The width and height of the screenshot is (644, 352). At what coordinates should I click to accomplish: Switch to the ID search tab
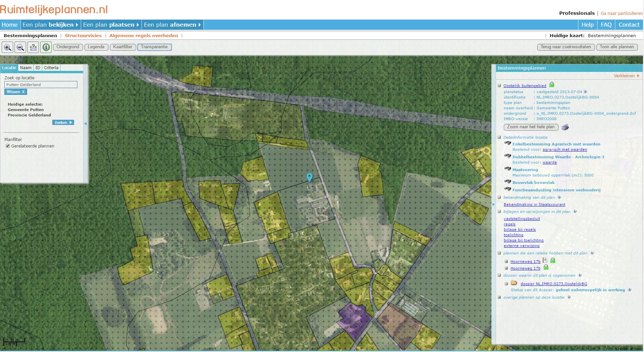(x=38, y=68)
